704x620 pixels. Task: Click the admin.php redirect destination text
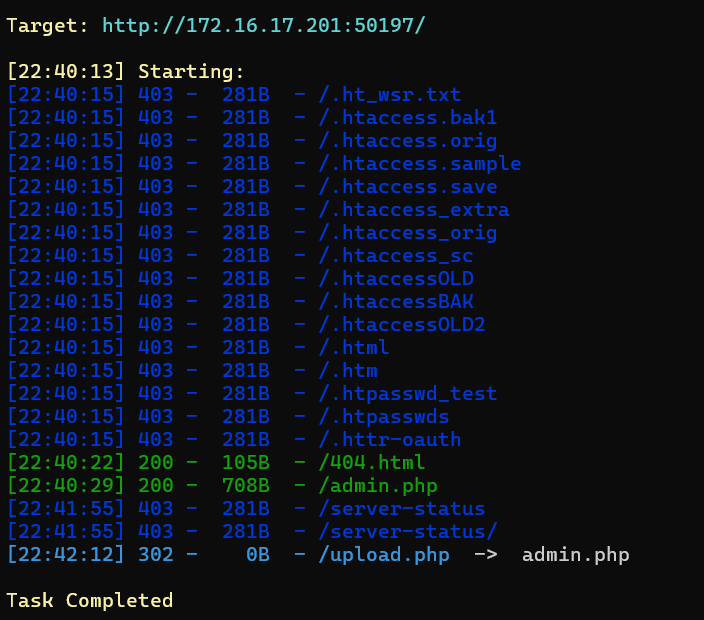point(576,555)
